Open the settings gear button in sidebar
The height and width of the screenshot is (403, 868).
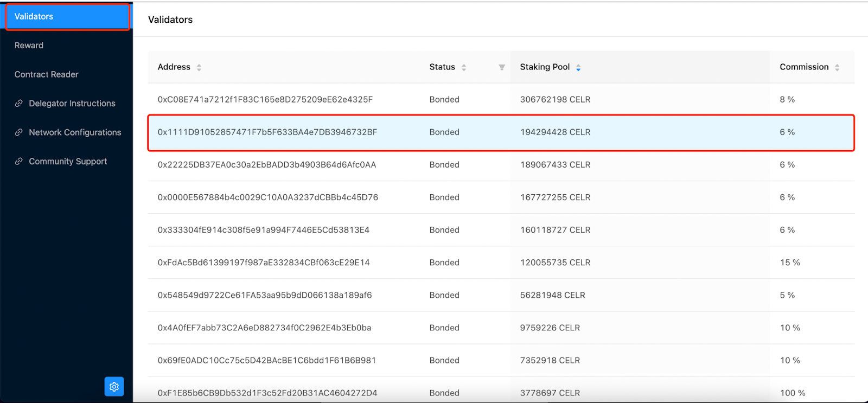pyautogui.click(x=114, y=387)
